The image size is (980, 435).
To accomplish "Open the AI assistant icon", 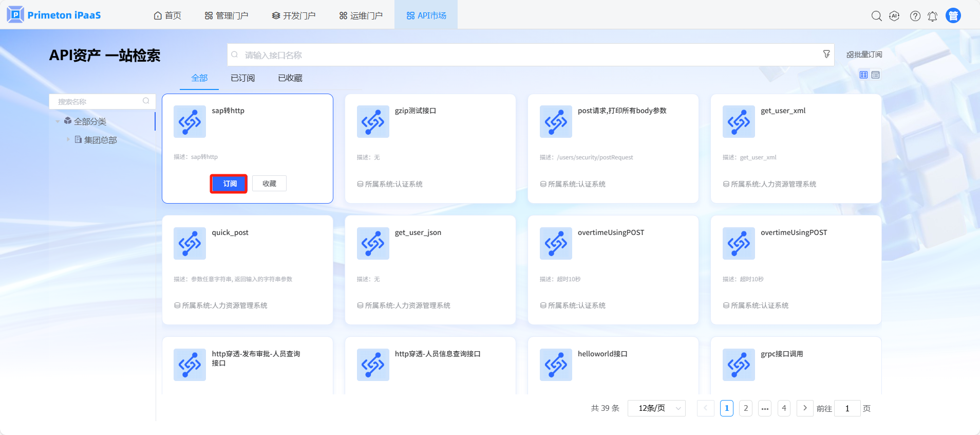I will (894, 16).
